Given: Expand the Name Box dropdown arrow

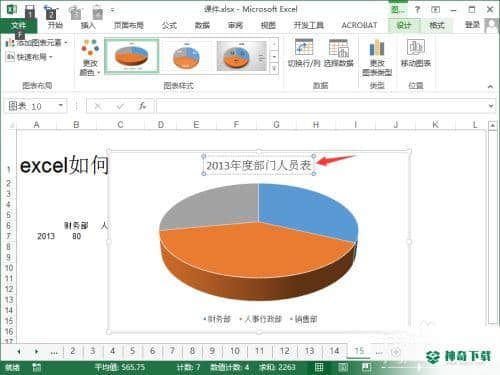Looking at the screenshot, I should [61, 106].
